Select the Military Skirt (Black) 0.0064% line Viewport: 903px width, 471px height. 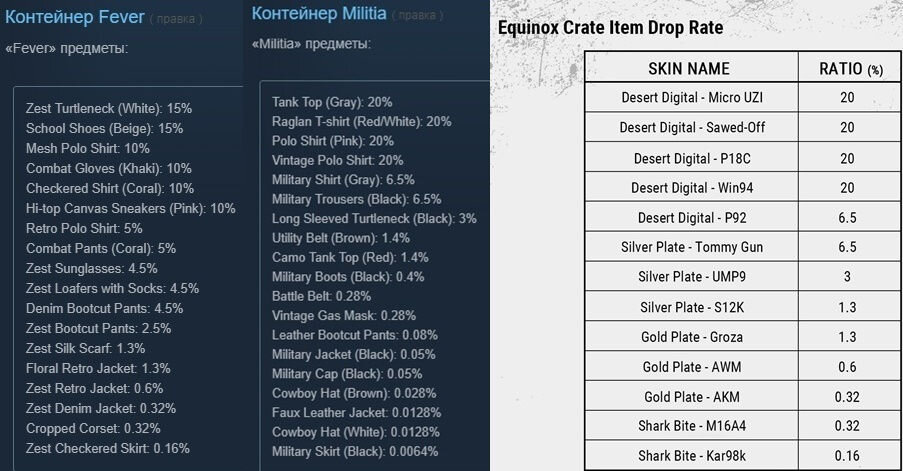click(x=355, y=451)
